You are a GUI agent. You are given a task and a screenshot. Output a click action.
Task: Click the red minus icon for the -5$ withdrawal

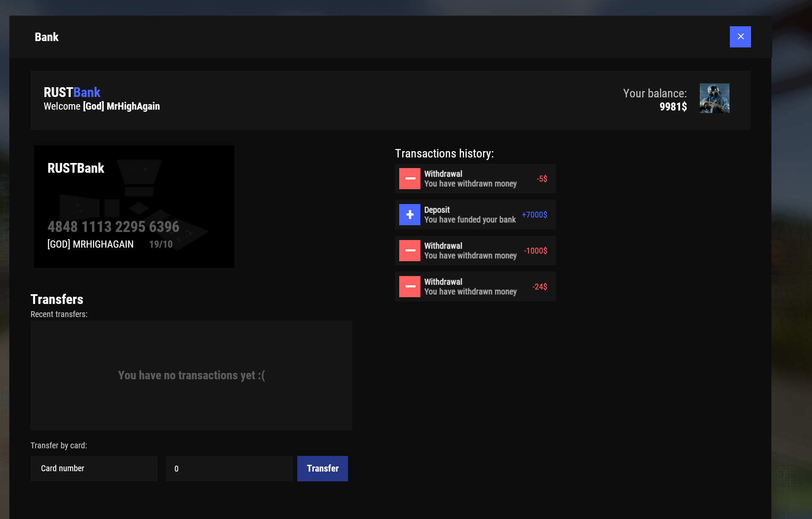[x=409, y=179]
